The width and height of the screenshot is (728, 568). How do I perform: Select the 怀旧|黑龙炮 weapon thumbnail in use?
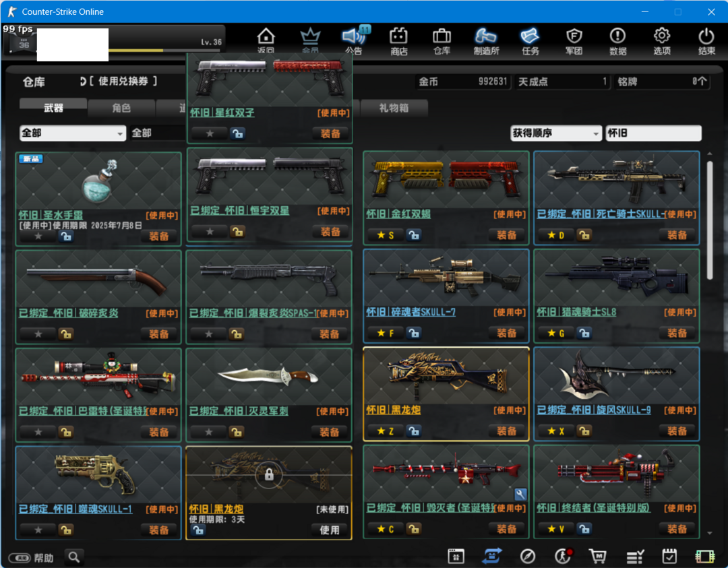point(446,377)
